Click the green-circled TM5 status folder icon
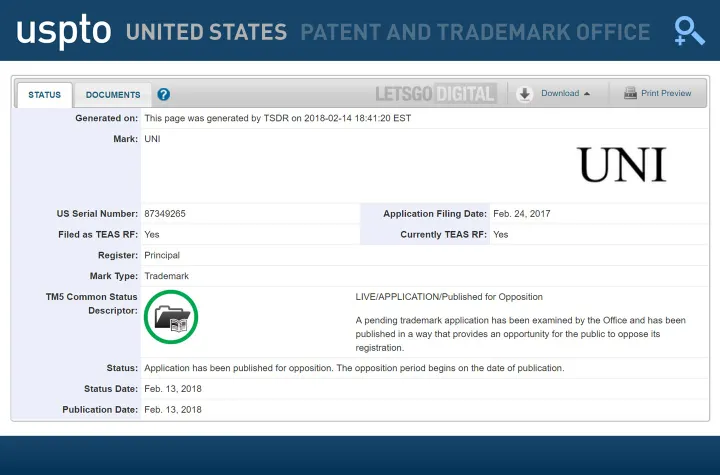This screenshot has width=720, height=475. [x=171, y=317]
